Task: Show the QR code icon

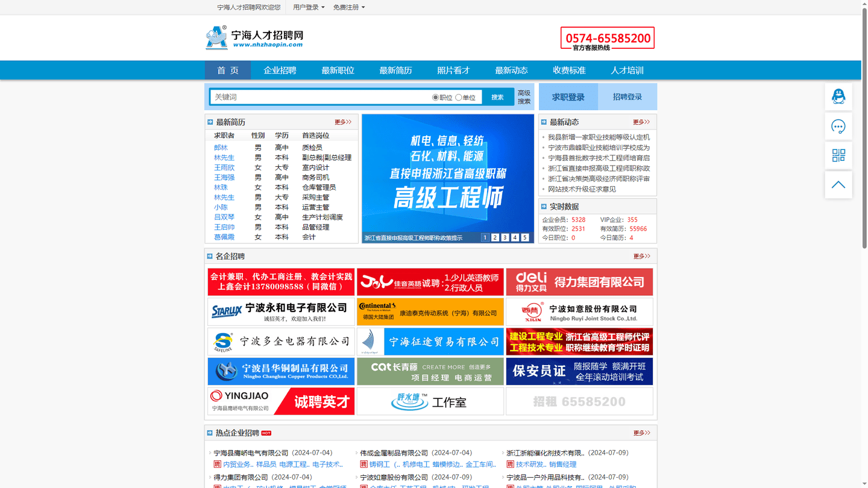Action: [x=838, y=155]
